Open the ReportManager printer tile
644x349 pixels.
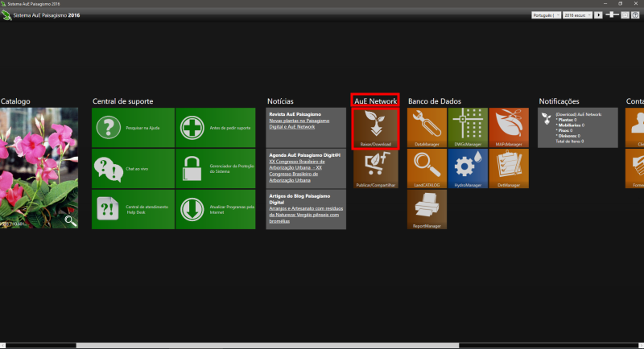(x=427, y=210)
